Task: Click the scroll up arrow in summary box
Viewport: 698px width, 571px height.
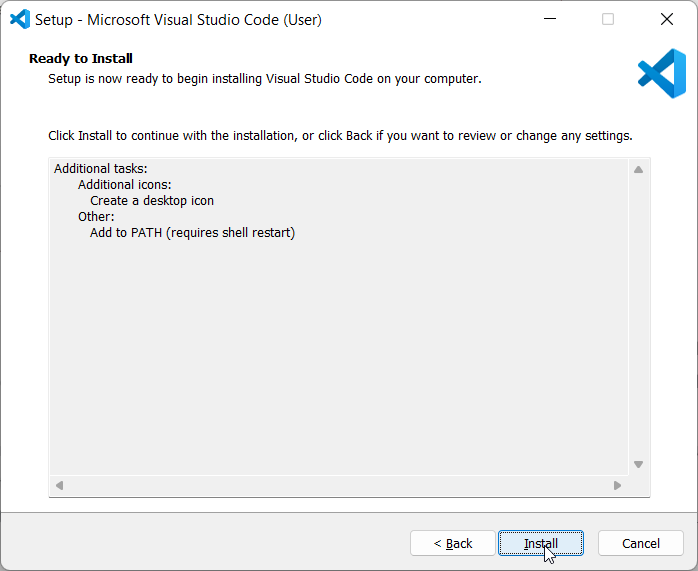Action: pos(638,170)
